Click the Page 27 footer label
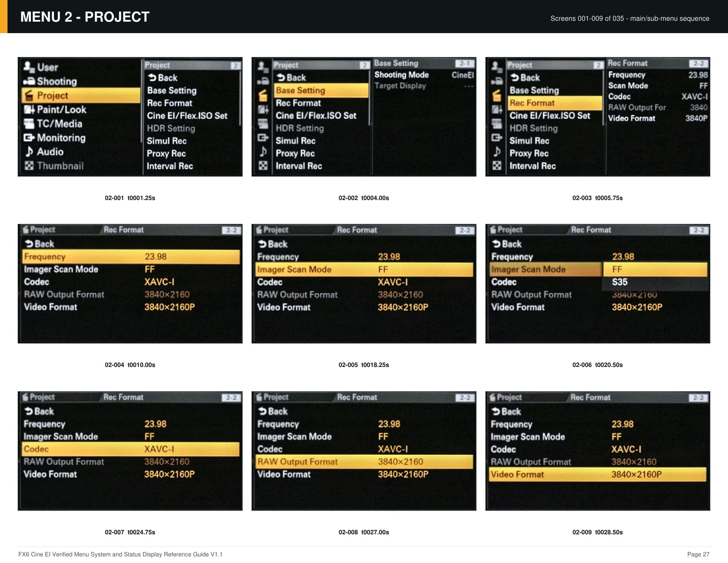This screenshot has width=728, height=563. (698, 554)
